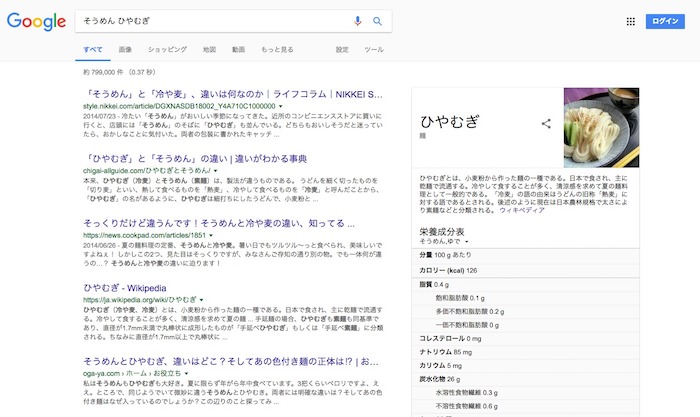Click the Google logo
The height and width of the screenshot is (417, 700).
click(35, 21)
